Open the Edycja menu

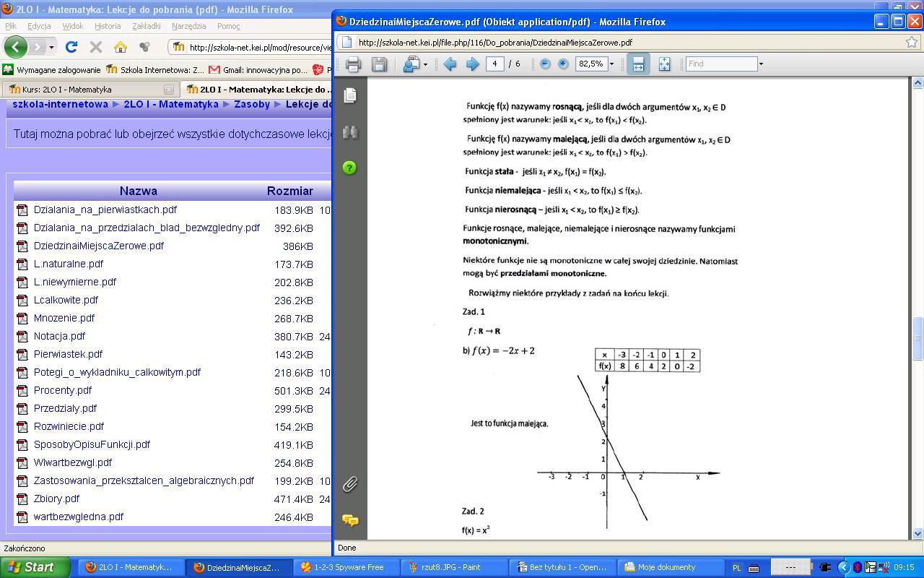click(39, 26)
